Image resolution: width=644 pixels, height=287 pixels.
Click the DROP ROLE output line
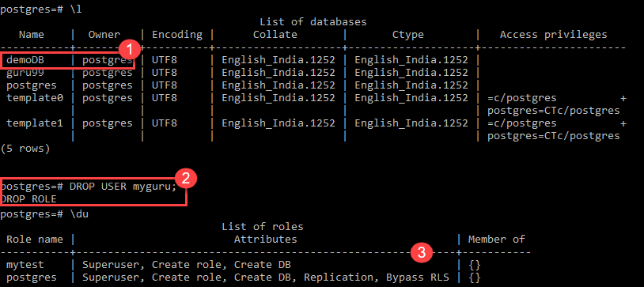click(28, 199)
